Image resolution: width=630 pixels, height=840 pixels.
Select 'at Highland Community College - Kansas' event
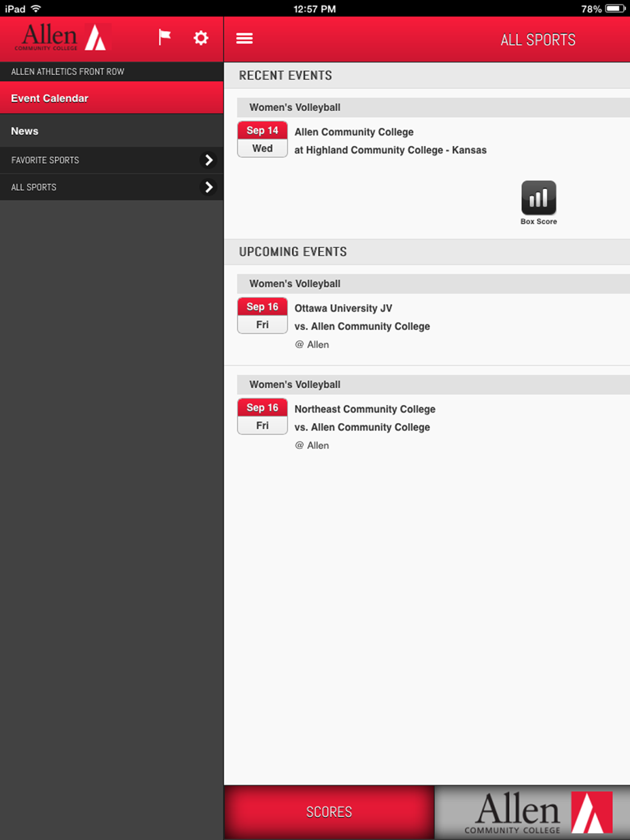point(391,150)
